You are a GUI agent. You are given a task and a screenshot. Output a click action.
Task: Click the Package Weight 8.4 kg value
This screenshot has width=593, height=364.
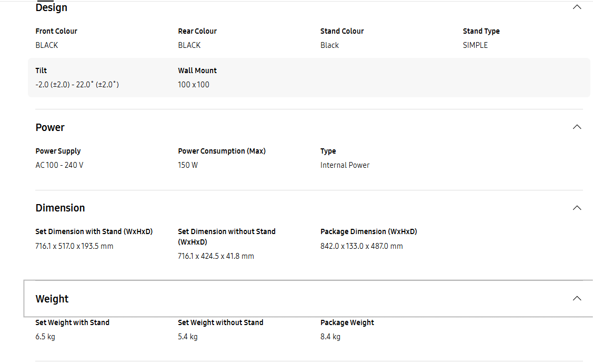330,337
